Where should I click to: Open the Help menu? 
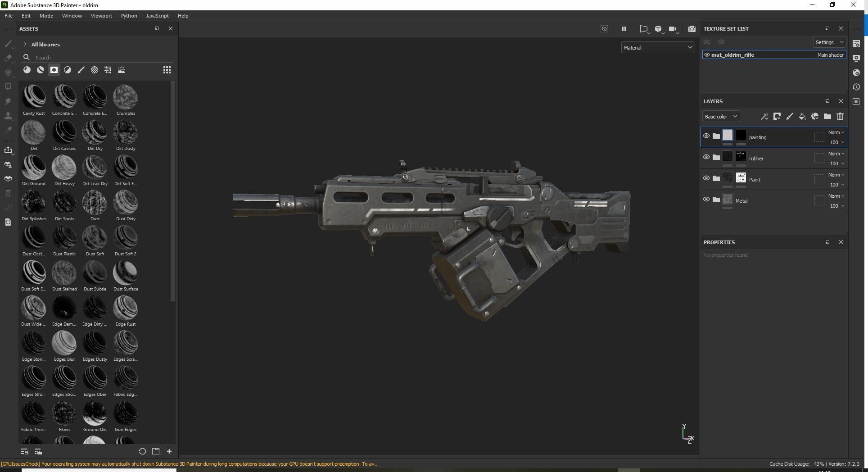183,16
